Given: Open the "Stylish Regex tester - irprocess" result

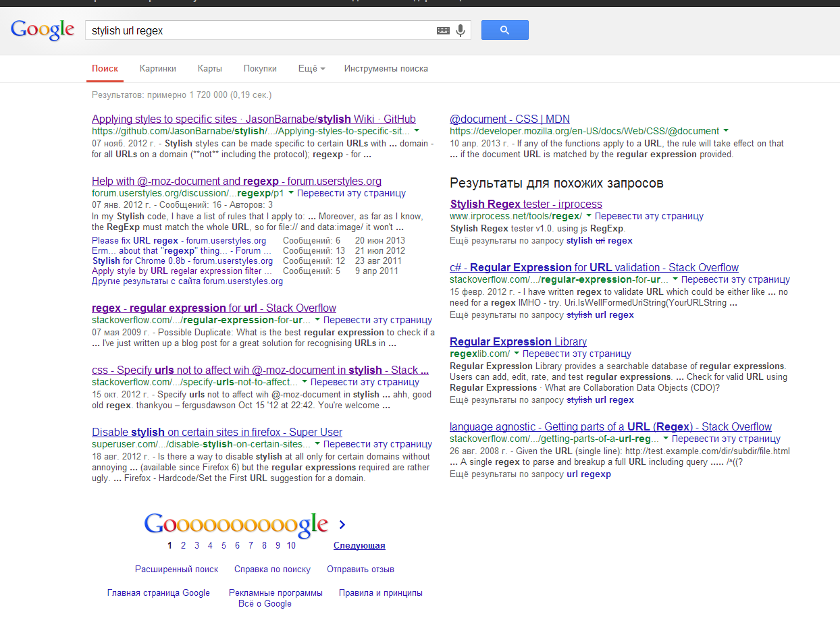Looking at the screenshot, I should [x=525, y=204].
